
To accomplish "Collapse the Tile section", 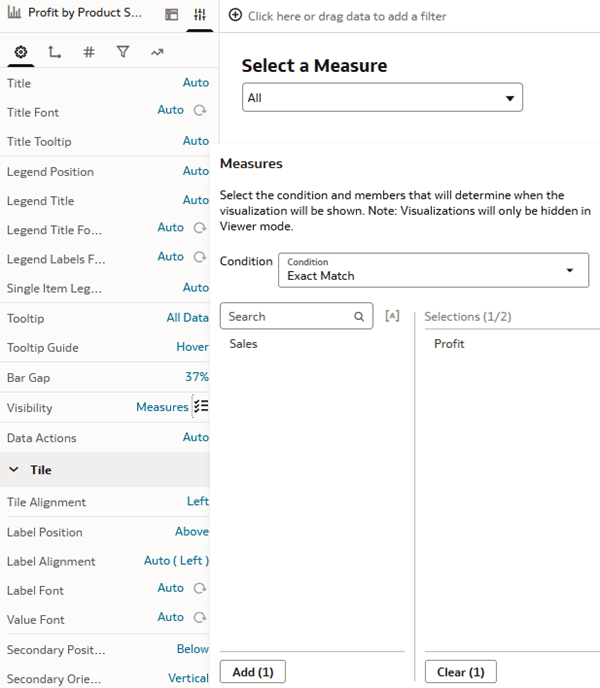I will (x=15, y=470).
